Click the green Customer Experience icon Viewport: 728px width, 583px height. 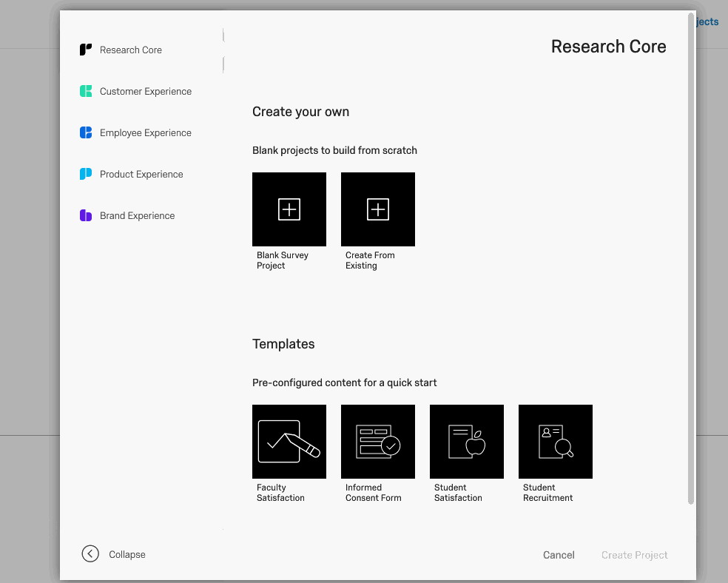coord(85,91)
